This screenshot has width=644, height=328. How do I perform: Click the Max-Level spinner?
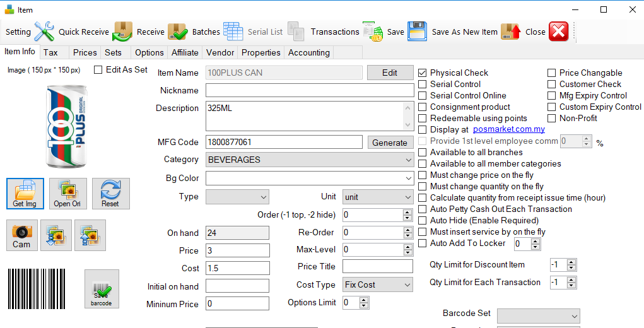407,250
